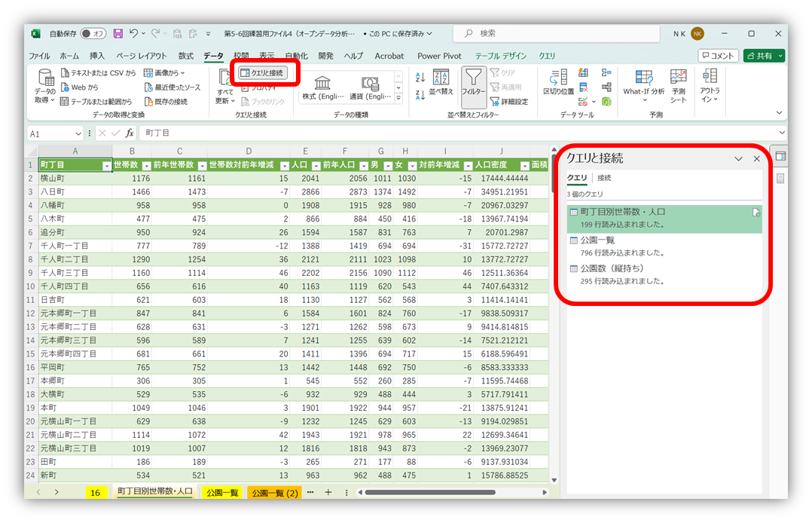Click the horizontal scrollbar thumb

tap(430, 492)
